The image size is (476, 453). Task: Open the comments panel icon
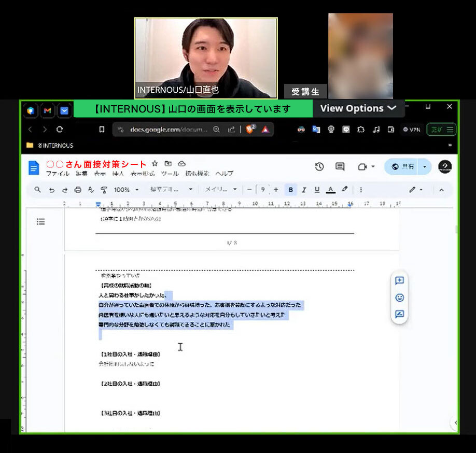pos(340,166)
